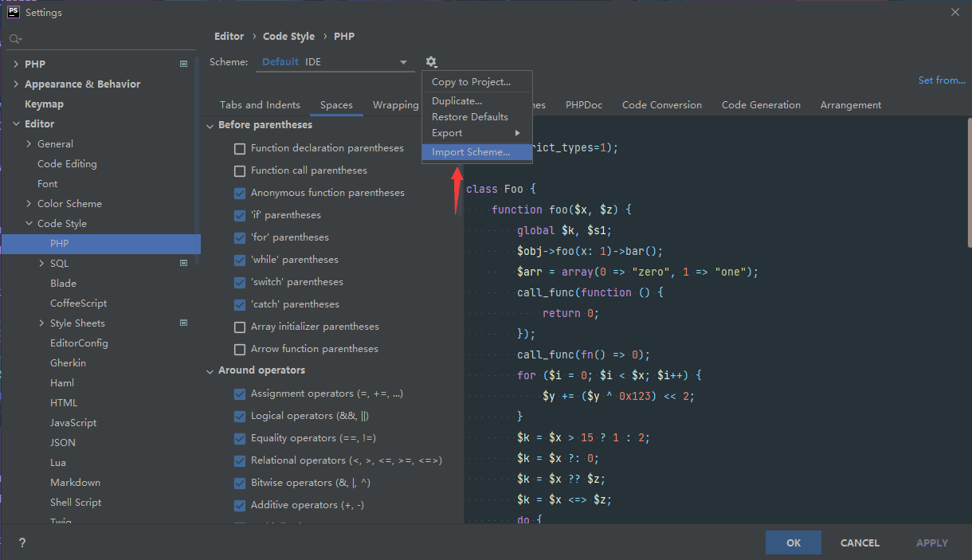Expand the PHP settings tree node

[16, 64]
